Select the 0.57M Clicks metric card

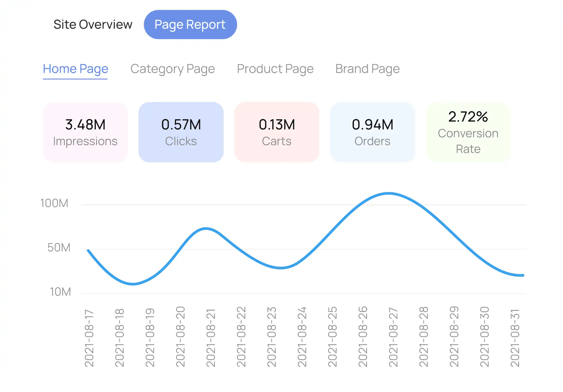(x=181, y=132)
